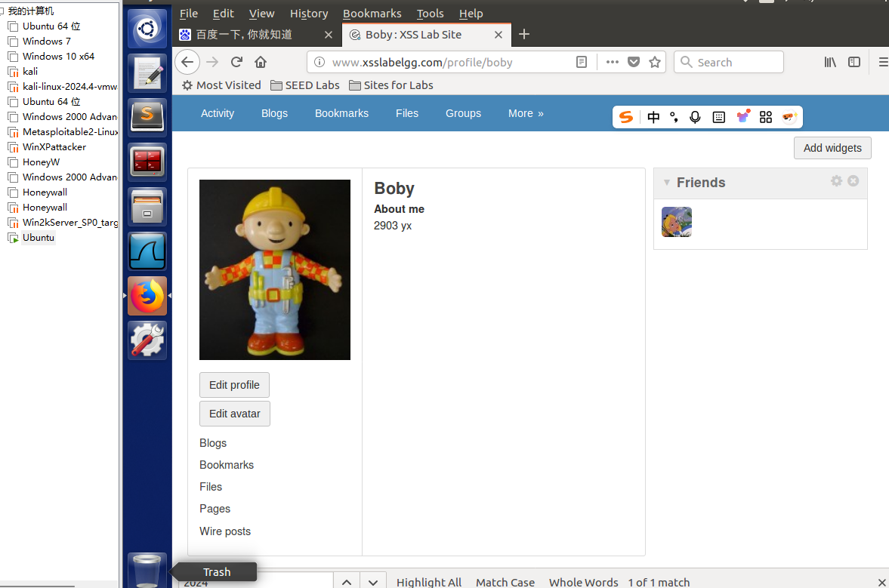Launch Wireshark from the dock
This screenshot has height=588, width=889.
click(x=147, y=251)
